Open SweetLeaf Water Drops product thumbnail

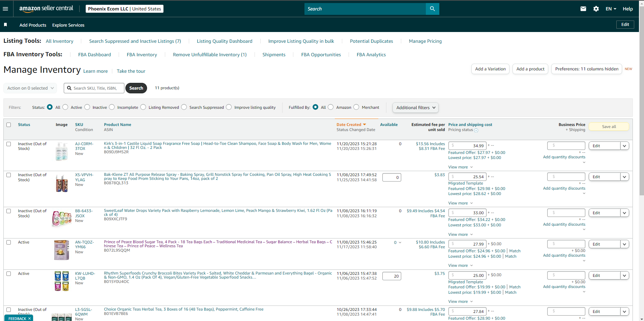62,218
